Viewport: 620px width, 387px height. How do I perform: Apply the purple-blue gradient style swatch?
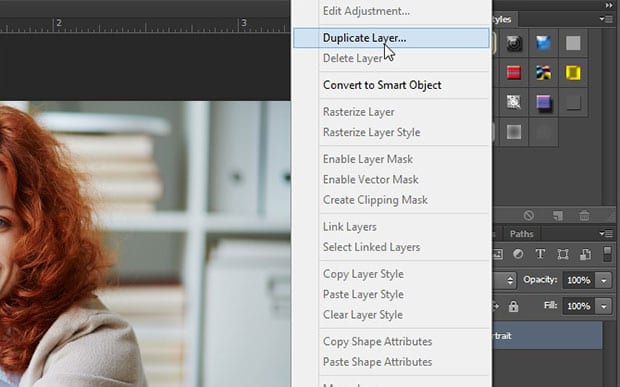point(543,102)
